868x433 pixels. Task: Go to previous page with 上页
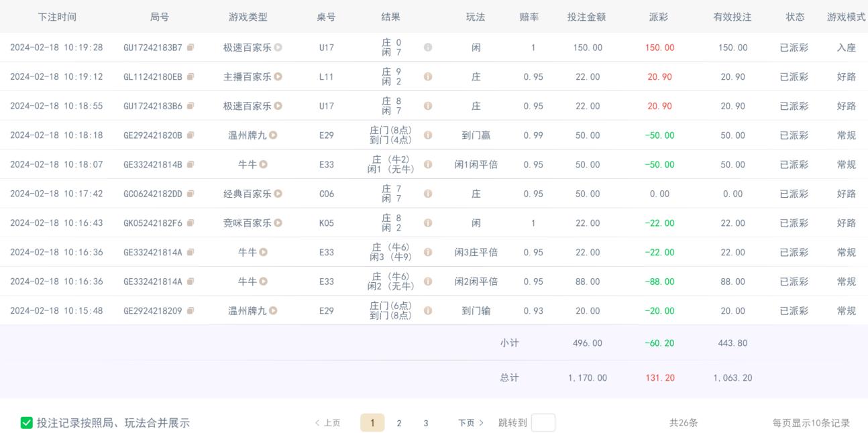(327, 423)
